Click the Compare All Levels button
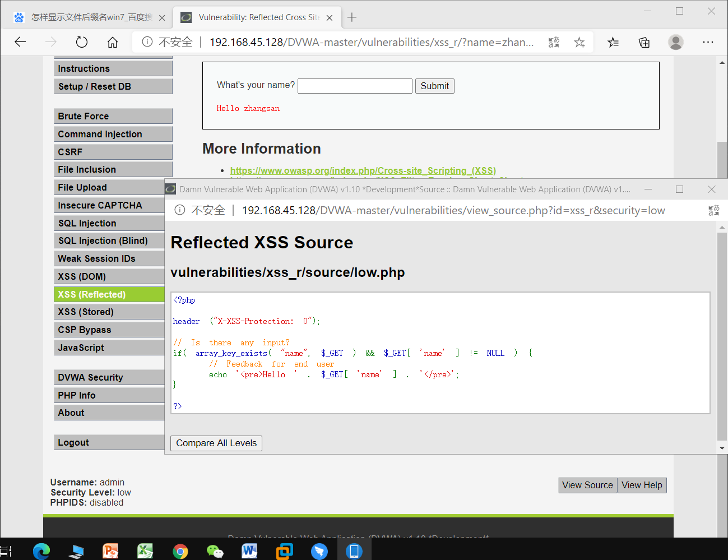Screen dimensions: 728x560 (216, 443)
